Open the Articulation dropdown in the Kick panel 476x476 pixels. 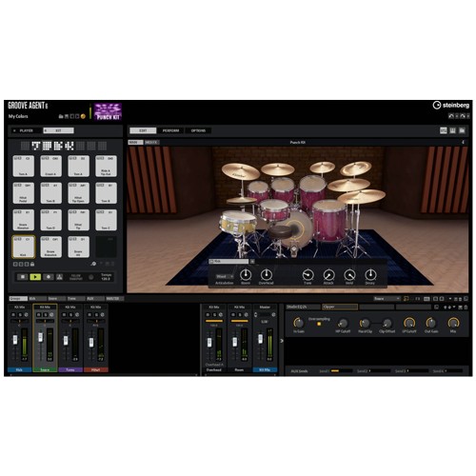[225, 276]
